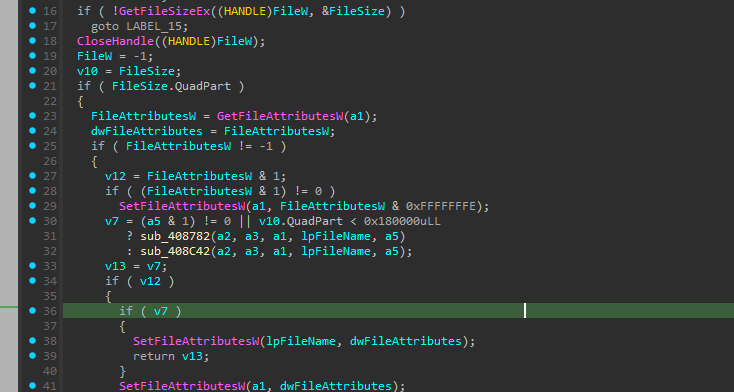This screenshot has width=734, height=392.
Task: Click SetFileAttributesW call on line 41
Action: click(x=182, y=386)
